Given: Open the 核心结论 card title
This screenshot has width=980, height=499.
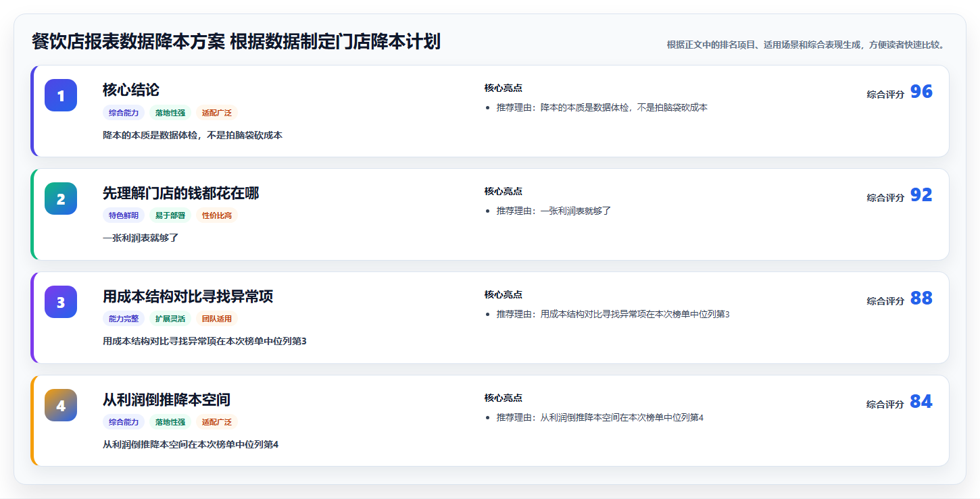Looking at the screenshot, I should click(131, 90).
